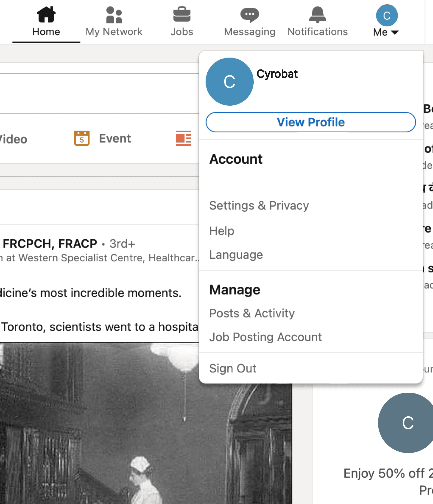Image resolution: width=433 pixels, height=504 pixels.
Task: Click the Jobs briefcase icon
Action: click(x=182, y=14)
